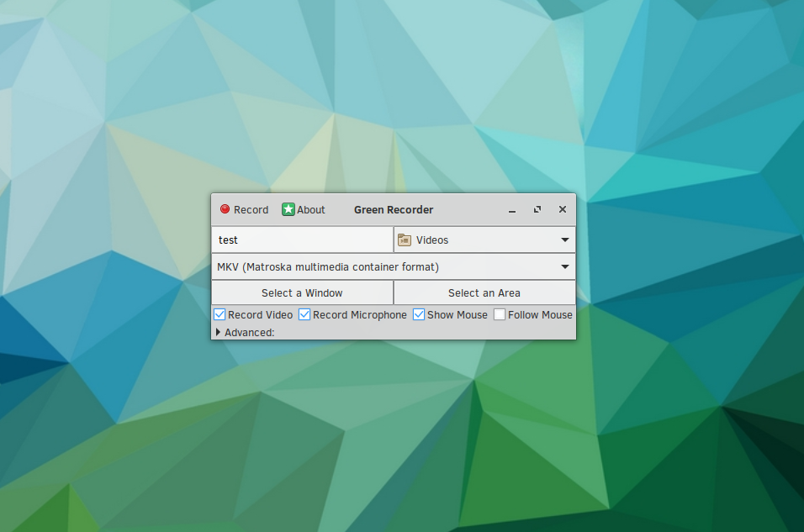Minimize the Green Recorder window
This screenshot has height=532, width=804.
tap(511, 210)
